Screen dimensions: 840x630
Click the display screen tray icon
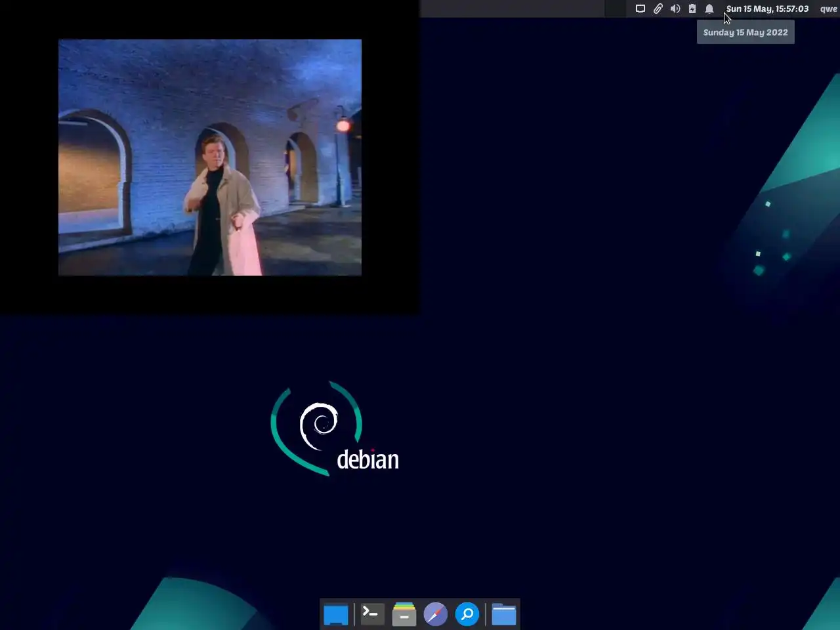(640, 9)
